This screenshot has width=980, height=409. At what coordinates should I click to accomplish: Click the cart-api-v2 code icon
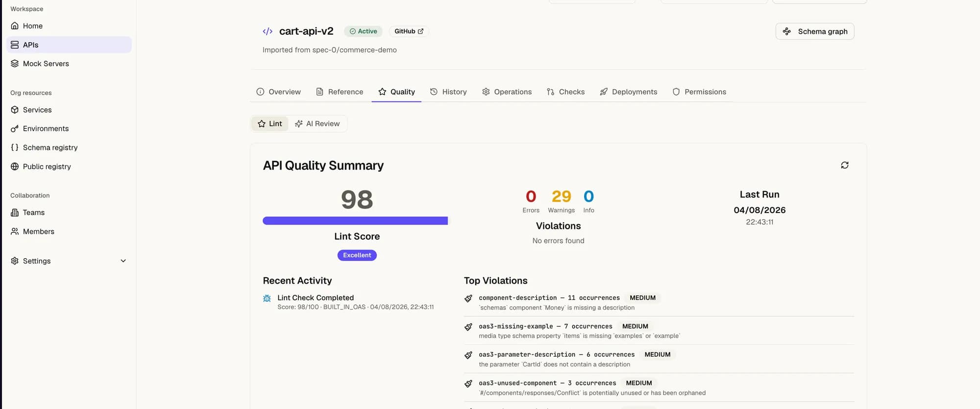pos(268,31)
